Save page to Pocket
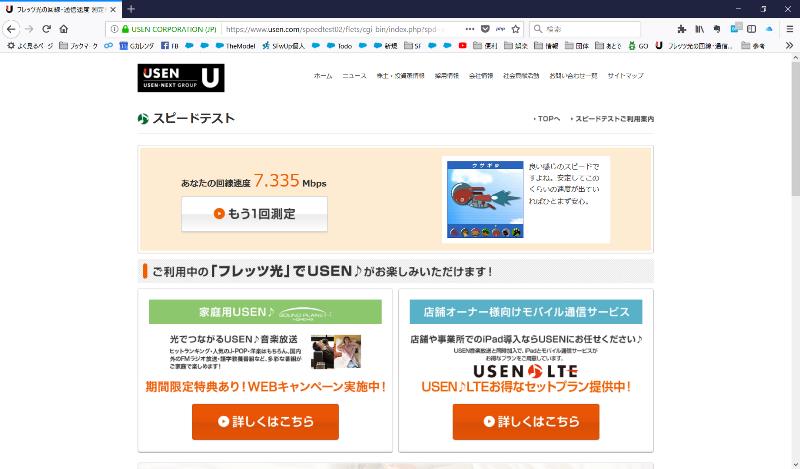The width and height of the screenshot is (800, 469). point(485,29)
